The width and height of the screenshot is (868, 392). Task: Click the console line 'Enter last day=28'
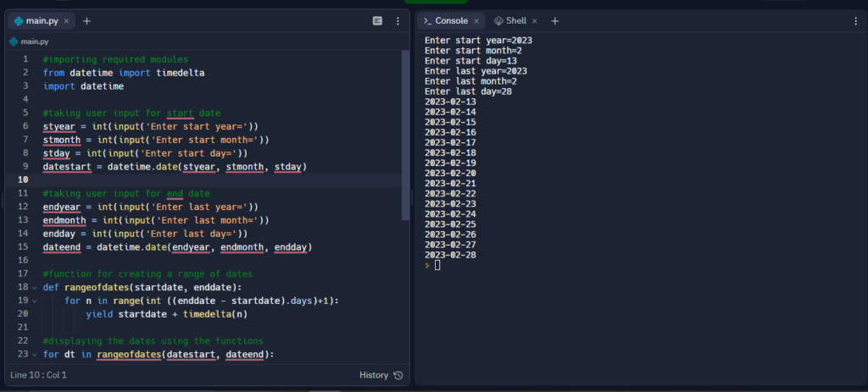(468, 91)
